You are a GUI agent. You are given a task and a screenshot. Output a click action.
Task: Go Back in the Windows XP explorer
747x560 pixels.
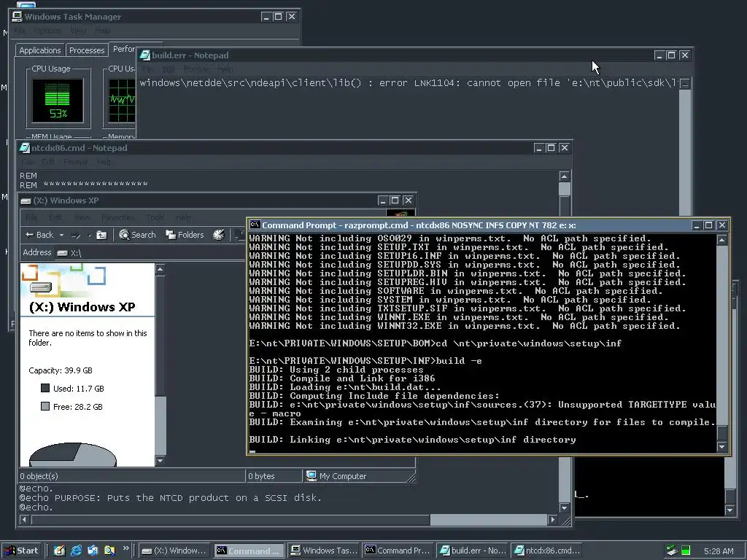point(39,235)
